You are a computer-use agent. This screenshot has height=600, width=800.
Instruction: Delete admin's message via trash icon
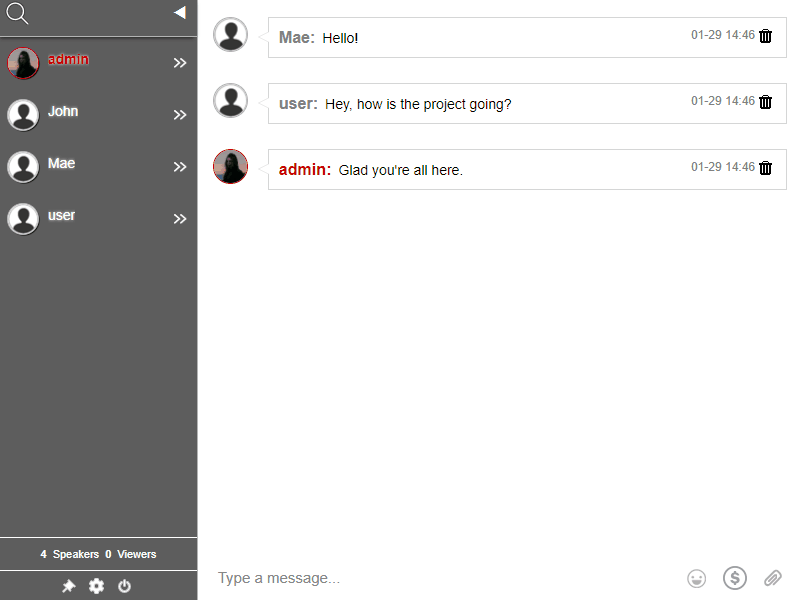coord(765,168)
